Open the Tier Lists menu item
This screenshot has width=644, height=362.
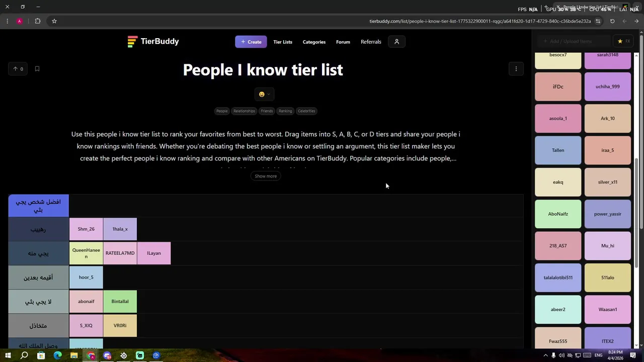(283, 42)
